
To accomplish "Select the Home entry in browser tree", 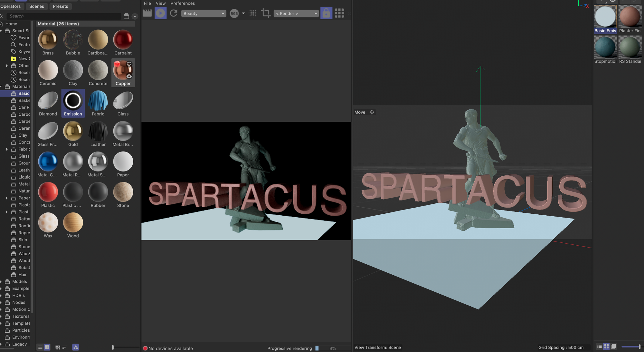I will (11, 24).
